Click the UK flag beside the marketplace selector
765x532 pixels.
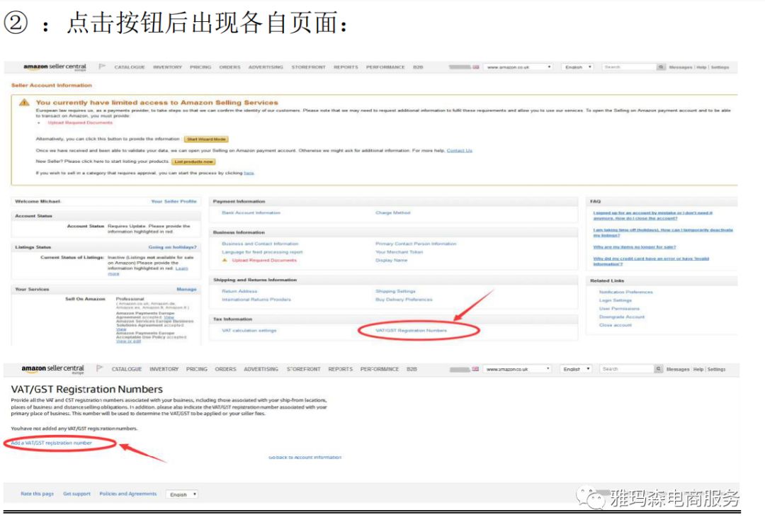click(475, 66)
